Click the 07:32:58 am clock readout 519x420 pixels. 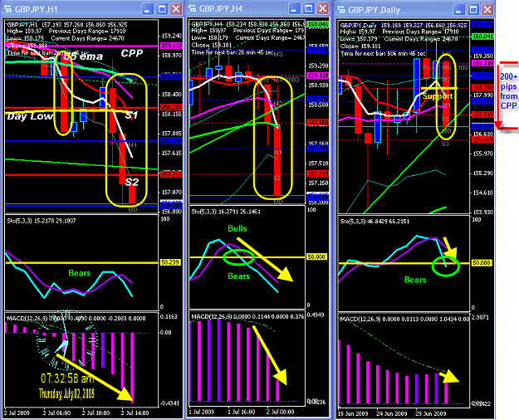click(67, 378)
